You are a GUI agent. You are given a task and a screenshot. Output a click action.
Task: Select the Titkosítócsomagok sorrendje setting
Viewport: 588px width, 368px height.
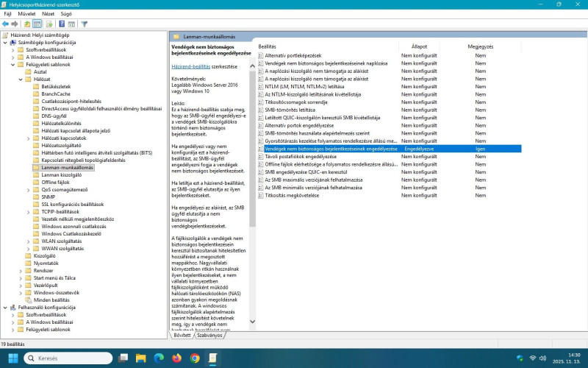[296, 102]
